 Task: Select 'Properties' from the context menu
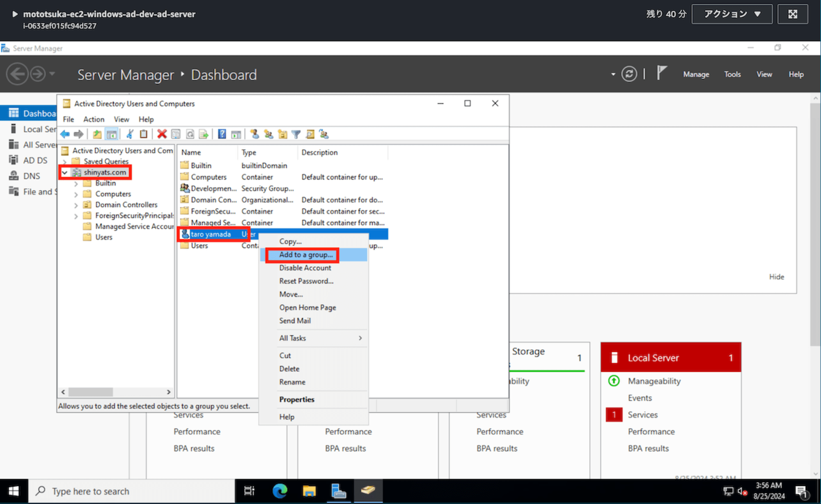(x=297, y=399)
